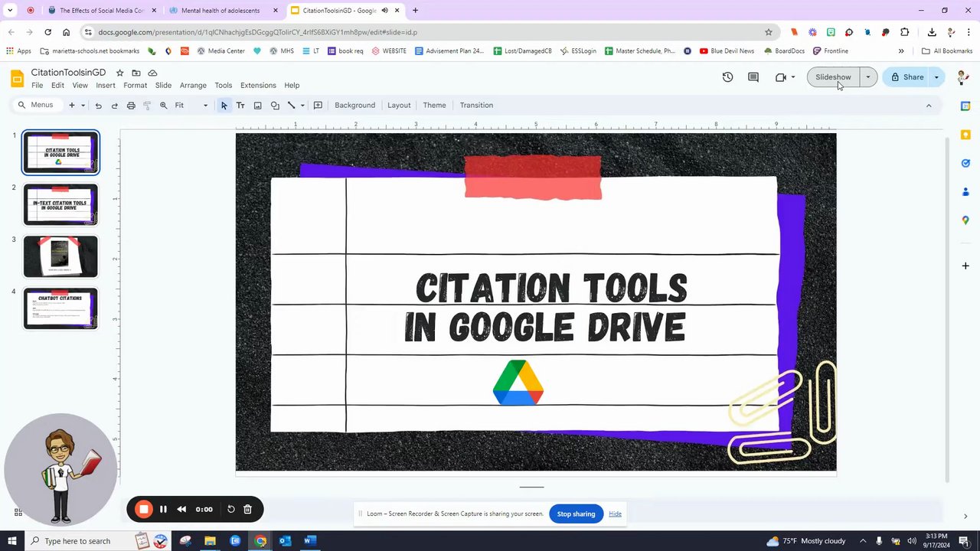Screen dimensions: 980x551
Task: Click the Hide link on sharing bar
Action: 615,514
